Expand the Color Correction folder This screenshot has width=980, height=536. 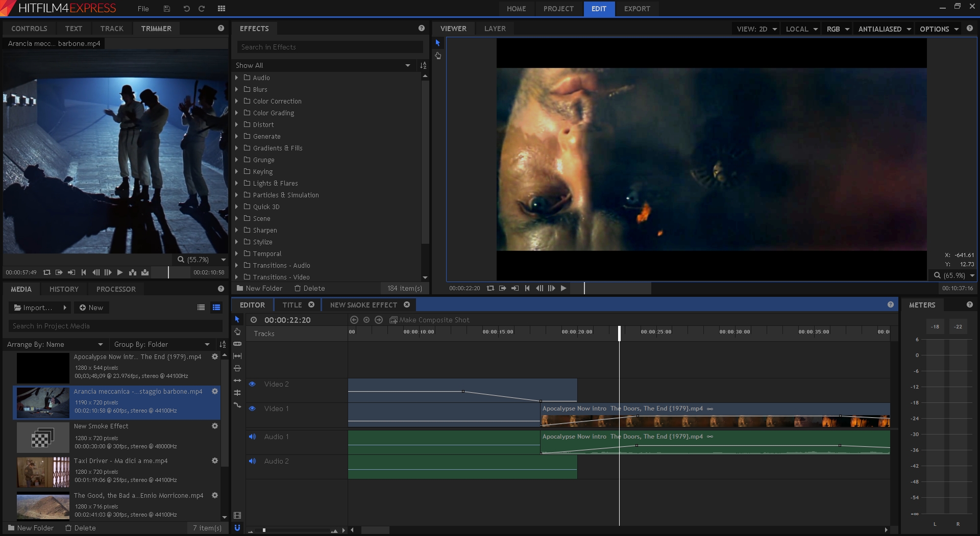point(236,101)
